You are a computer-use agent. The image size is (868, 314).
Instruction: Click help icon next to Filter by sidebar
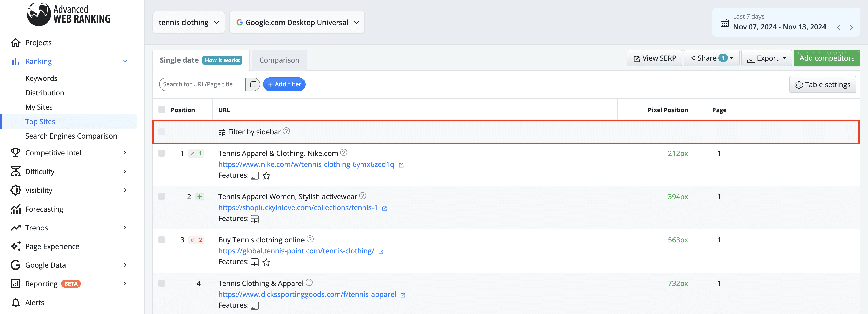pos(286,131)
